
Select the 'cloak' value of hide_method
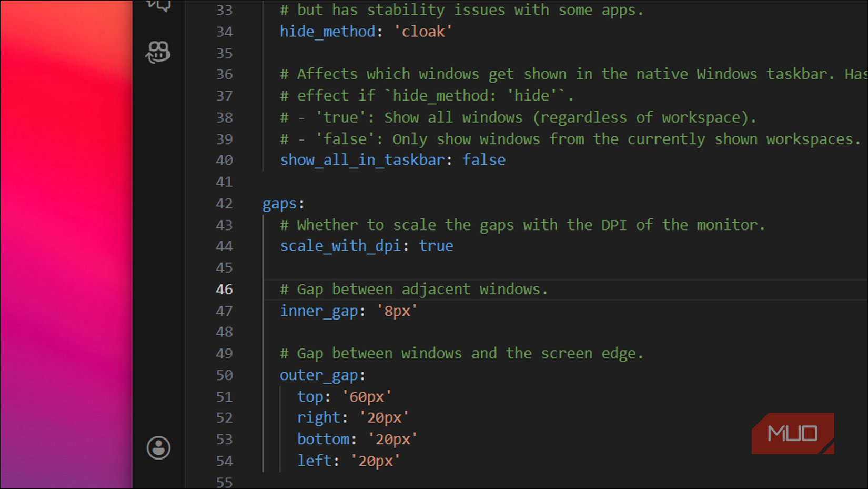tap(423, 32)
